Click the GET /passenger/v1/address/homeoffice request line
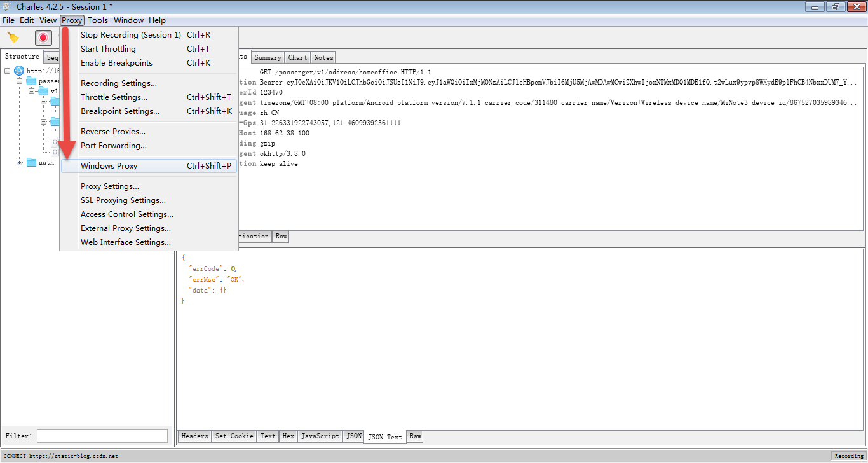The image size is (868, 463). click(346, 72)
